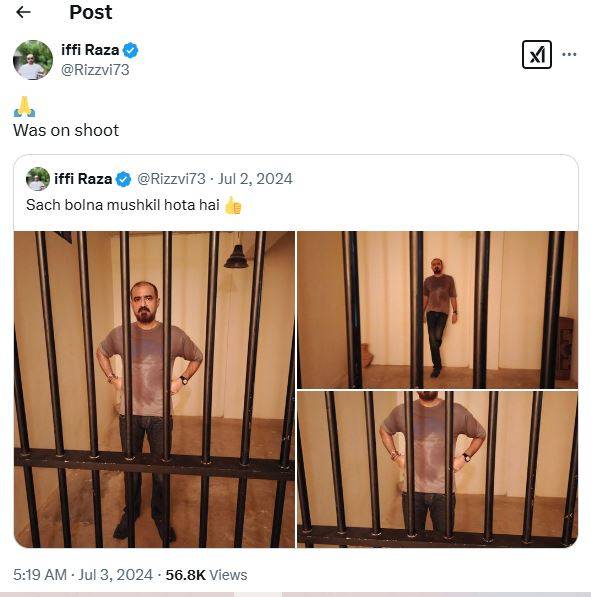Viewport: 591px width, 597px height.
Task: Click the thumbs up emoji in the quoted post
Action: tap(233, 206)
